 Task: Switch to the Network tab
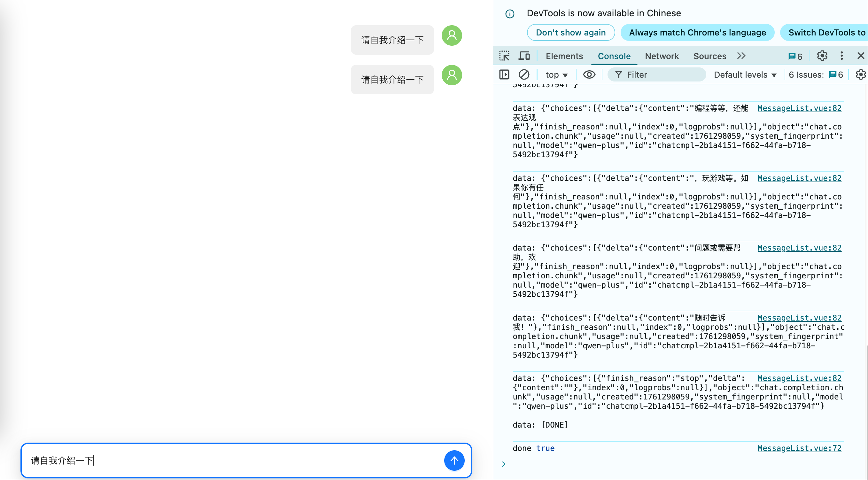point(662,56)
